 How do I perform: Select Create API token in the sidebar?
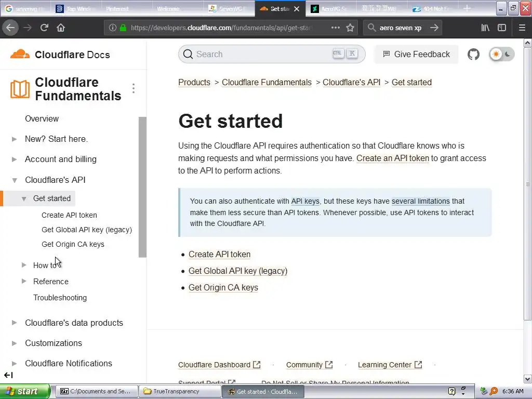click(69, 215)
